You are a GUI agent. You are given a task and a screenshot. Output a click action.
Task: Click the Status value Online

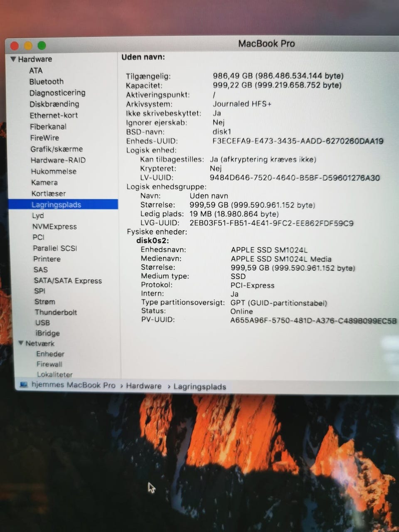[241, 311]
